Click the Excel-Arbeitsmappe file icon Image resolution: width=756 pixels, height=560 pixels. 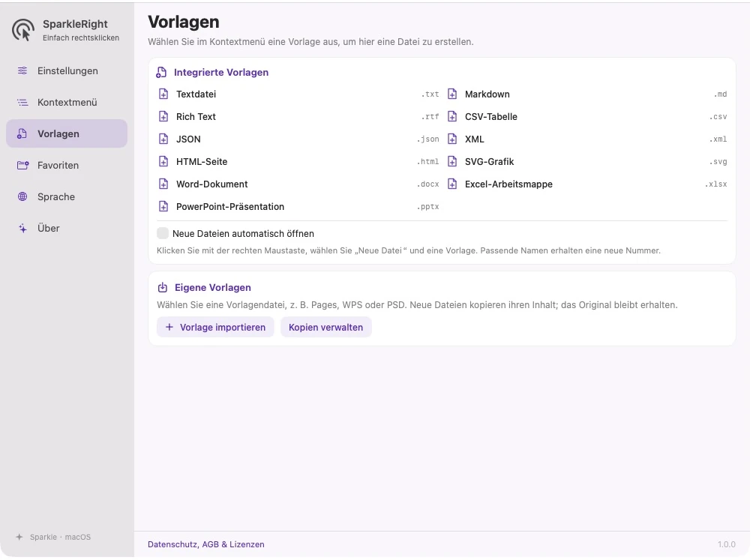(x=452, y=184)
